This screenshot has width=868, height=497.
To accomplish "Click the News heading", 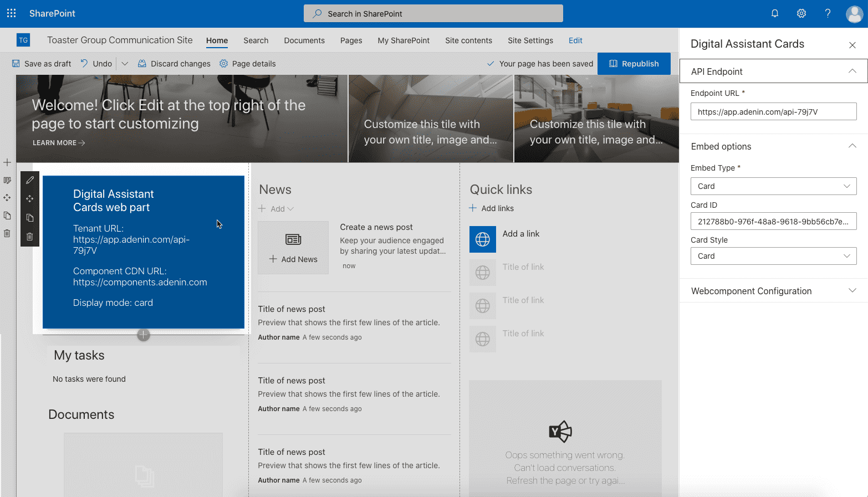I will [x=275, y=189].
